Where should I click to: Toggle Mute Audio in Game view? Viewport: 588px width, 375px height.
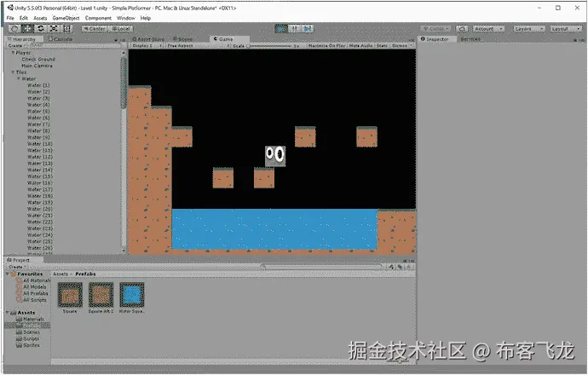pyautogui.click(x=361, y=45)
